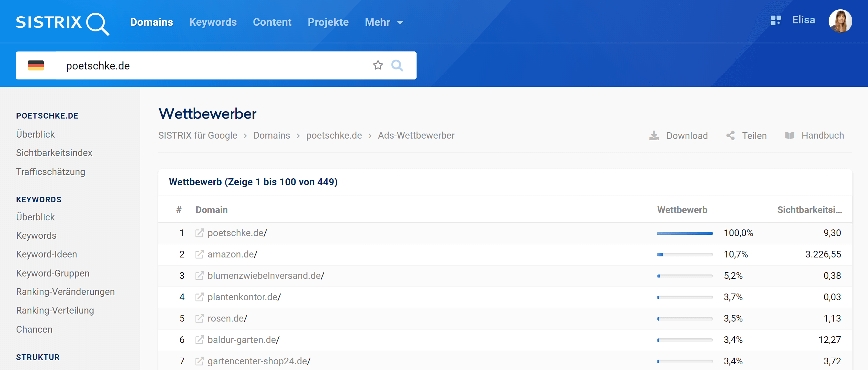Sort by the Wettbewerb column header

[x=682, y=210]
